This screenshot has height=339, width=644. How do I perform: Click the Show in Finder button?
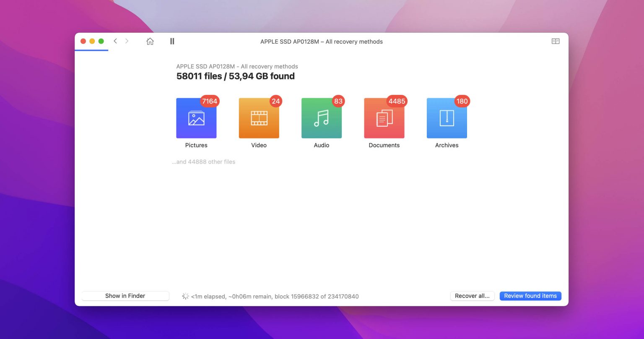125,296
